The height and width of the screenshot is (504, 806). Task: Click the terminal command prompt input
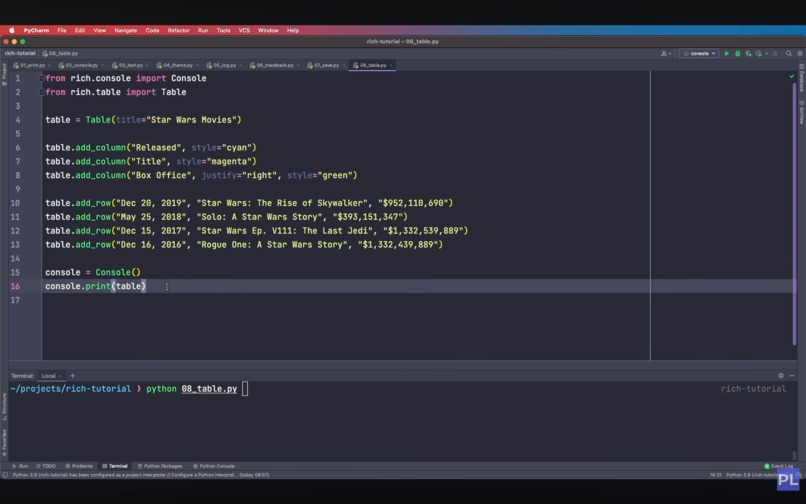[245, 389]
